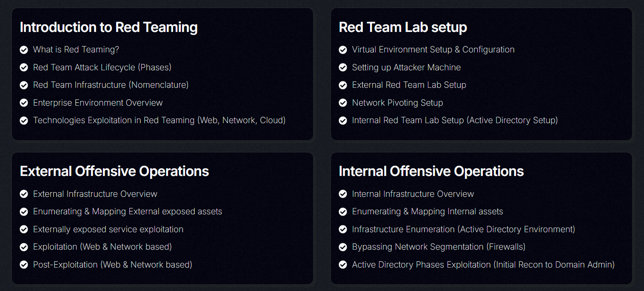
Task: Click checkmark icon beside What is Red Teaming?
Action: coord(24,50)
